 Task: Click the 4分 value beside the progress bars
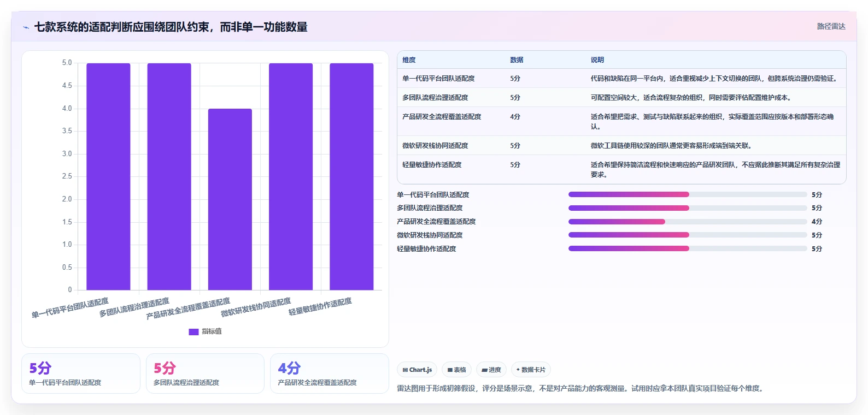(817, 222)
